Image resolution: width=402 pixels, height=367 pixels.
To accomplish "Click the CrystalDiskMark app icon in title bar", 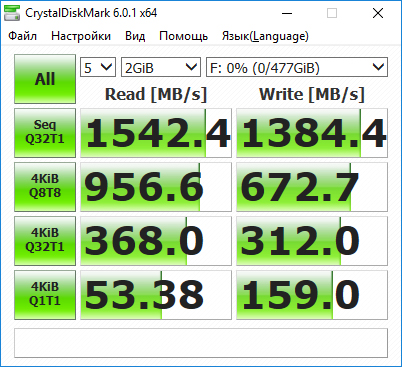I will click(x=12, y=13).
